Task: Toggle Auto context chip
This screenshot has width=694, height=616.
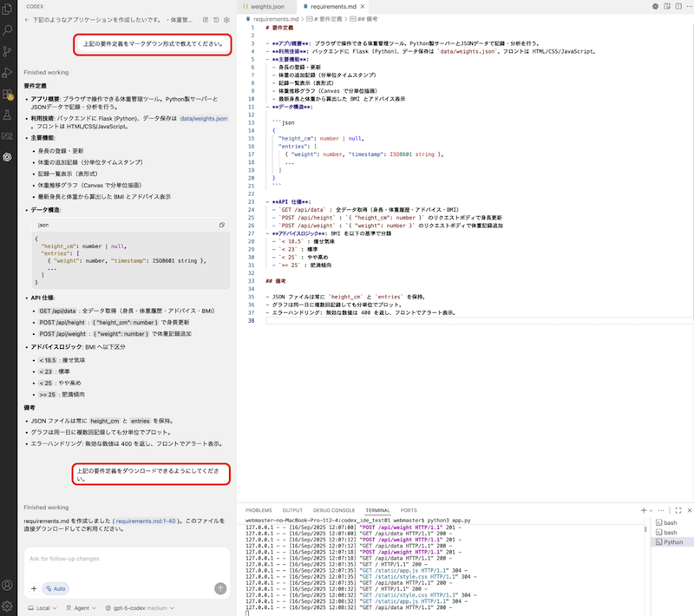Action: coord(56,588)
